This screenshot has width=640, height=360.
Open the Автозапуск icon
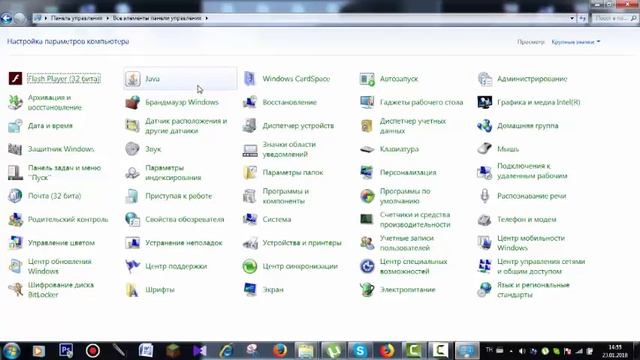(x=367, y=78)
